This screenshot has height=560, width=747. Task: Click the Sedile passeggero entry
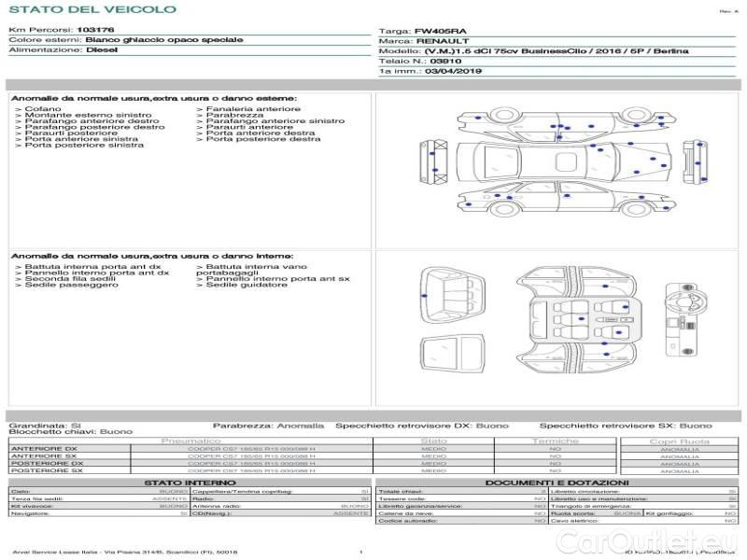click(66, 285)
